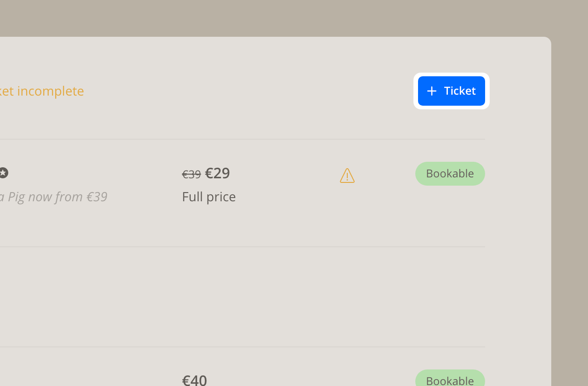Click the blue Ticket button
The height and width of the screenshot is (386, 588).
click(451, 91)
